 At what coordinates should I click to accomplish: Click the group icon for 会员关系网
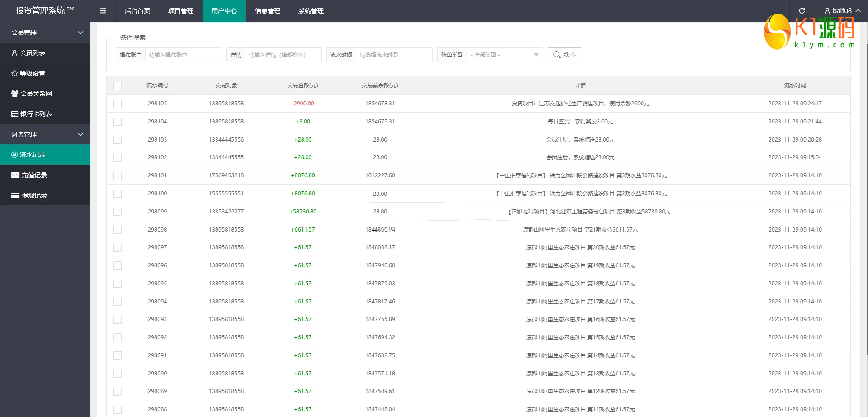pyautogui.click(x=14, y=94)
